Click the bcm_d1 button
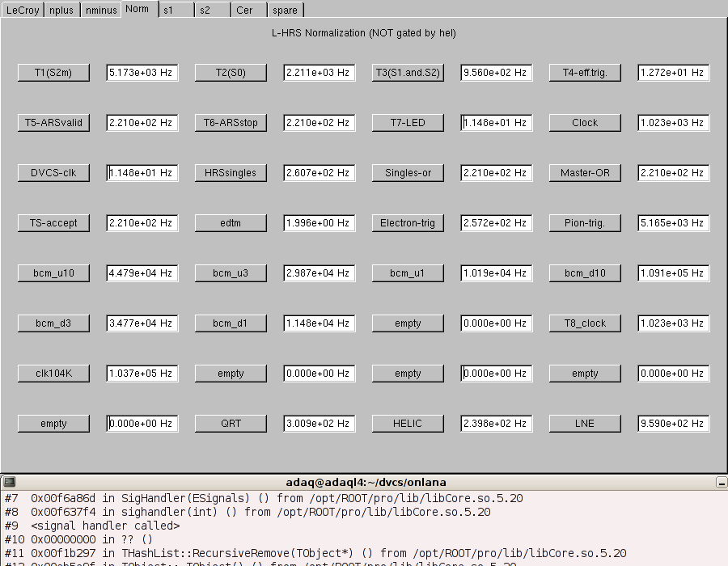Image resolution: width=728 pixels, height=566 pixels. tap(231, 323)
